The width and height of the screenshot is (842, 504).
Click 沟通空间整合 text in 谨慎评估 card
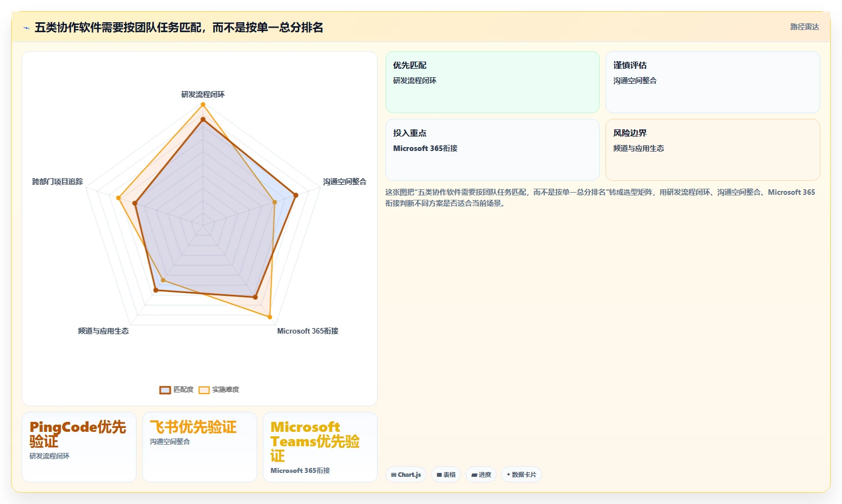pyautogui.click(x=635, y=80)
